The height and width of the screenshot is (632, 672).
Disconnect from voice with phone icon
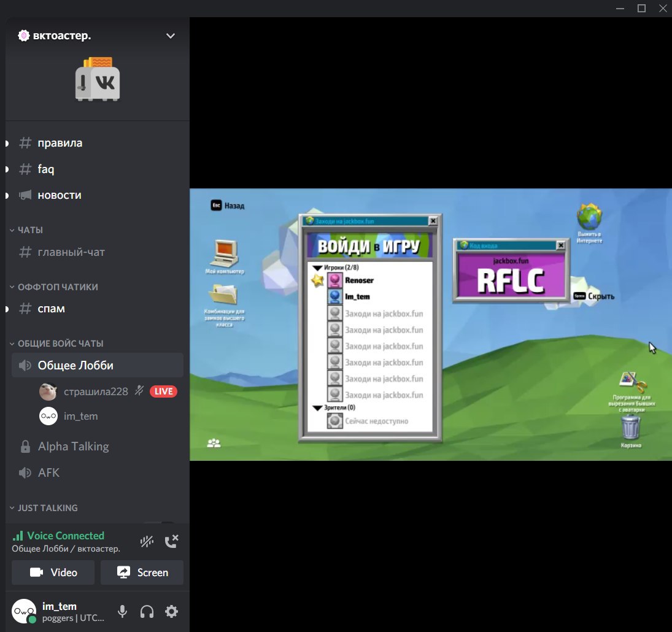coord(171,542)
